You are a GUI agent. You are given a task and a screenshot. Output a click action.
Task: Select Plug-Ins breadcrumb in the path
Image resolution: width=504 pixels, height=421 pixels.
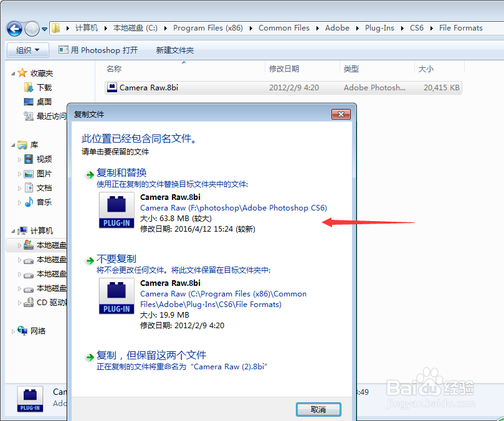(379, 28)
